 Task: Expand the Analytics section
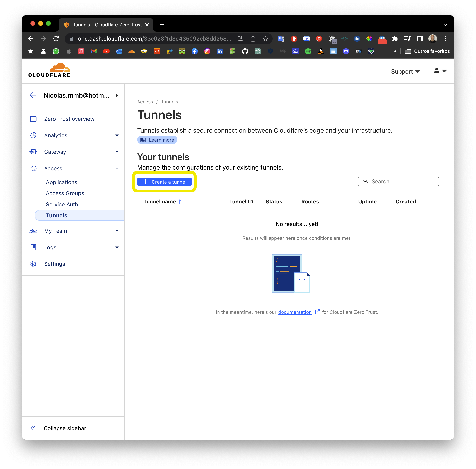(x=117, y=135)
